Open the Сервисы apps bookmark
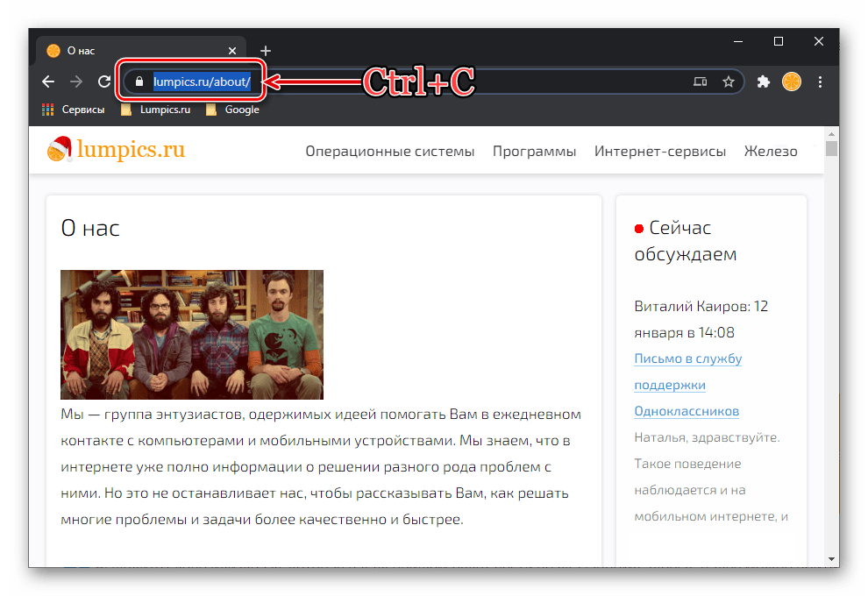The image size is (868, 596). (73, 110)
